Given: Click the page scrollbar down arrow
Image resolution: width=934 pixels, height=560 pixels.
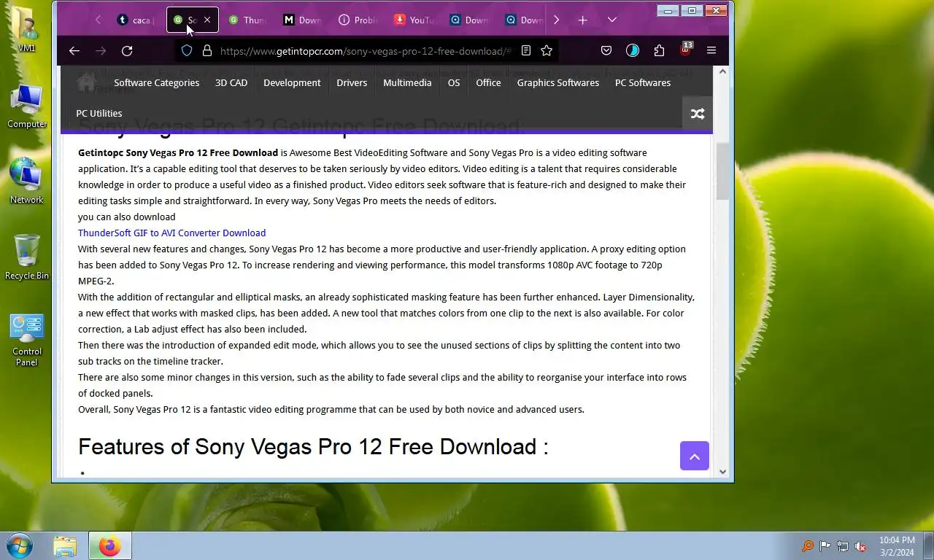Looking at the screenshot, I should [x=723, y=472].
